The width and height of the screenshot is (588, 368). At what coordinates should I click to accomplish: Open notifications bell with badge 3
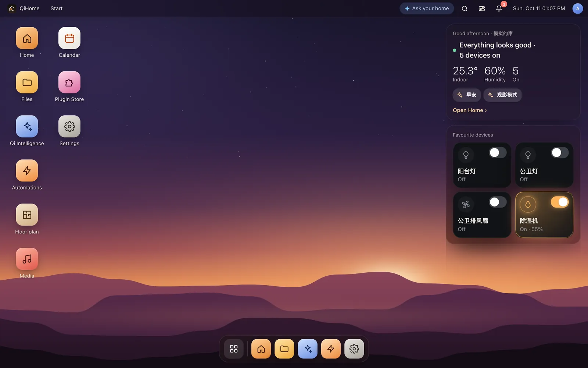click(499, 8)
